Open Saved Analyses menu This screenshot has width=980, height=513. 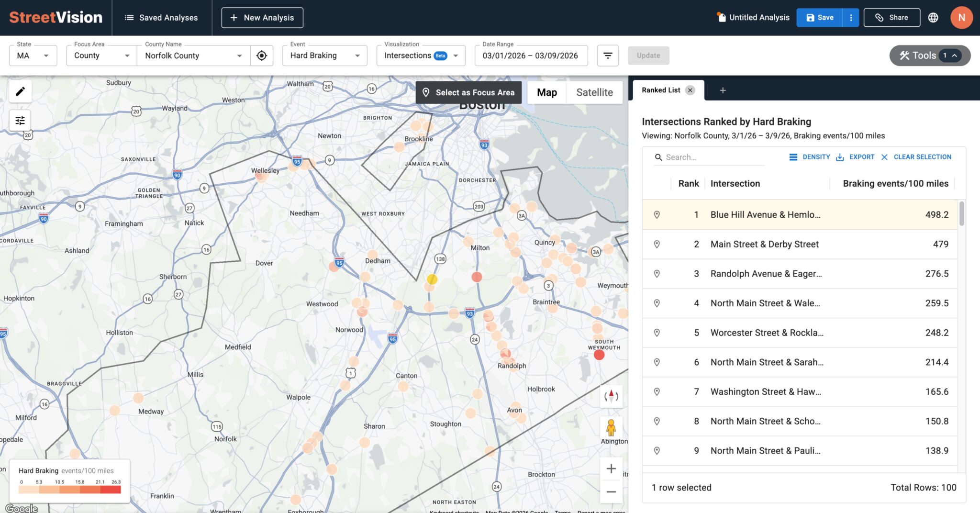161,18
